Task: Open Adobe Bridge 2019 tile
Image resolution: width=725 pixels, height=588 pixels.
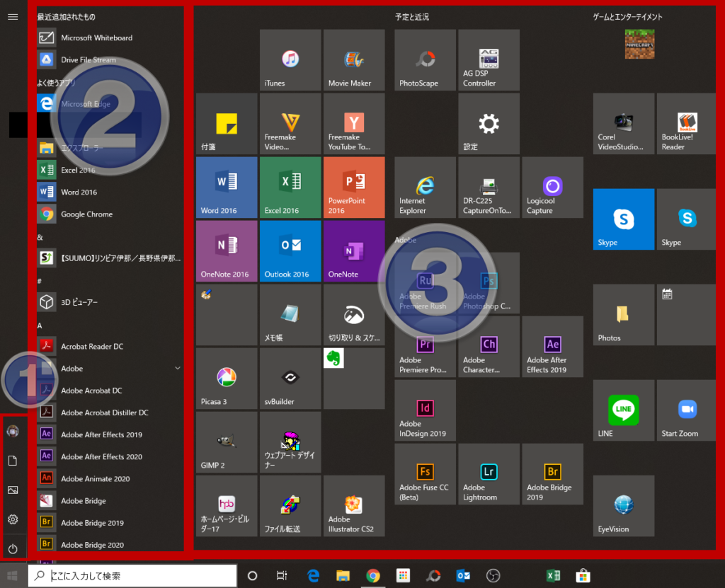Action: click(x=552, y=474)
